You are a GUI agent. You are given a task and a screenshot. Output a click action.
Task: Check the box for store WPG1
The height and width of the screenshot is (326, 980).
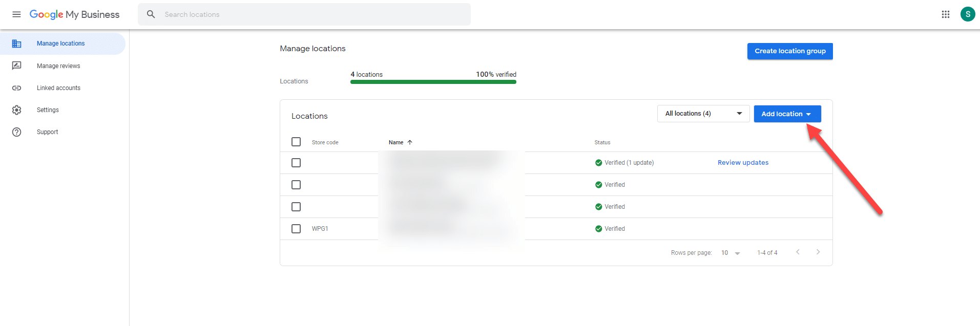(x=296, y=229)
